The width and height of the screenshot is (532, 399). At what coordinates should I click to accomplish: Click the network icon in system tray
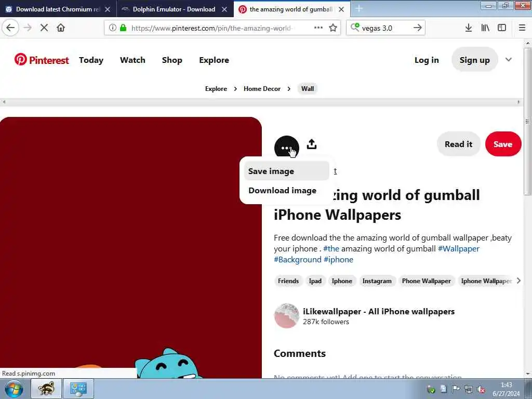(x=469, y=389)
